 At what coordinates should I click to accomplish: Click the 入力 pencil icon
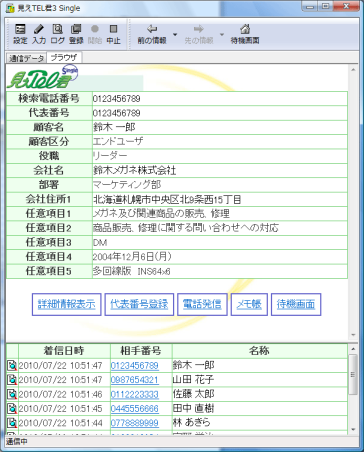pos(39,34)
